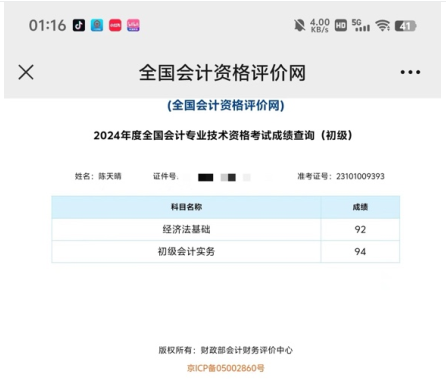Tap the battery level indicator
The width and height of the screenshot is (446, 382).
tap(405, 26)
